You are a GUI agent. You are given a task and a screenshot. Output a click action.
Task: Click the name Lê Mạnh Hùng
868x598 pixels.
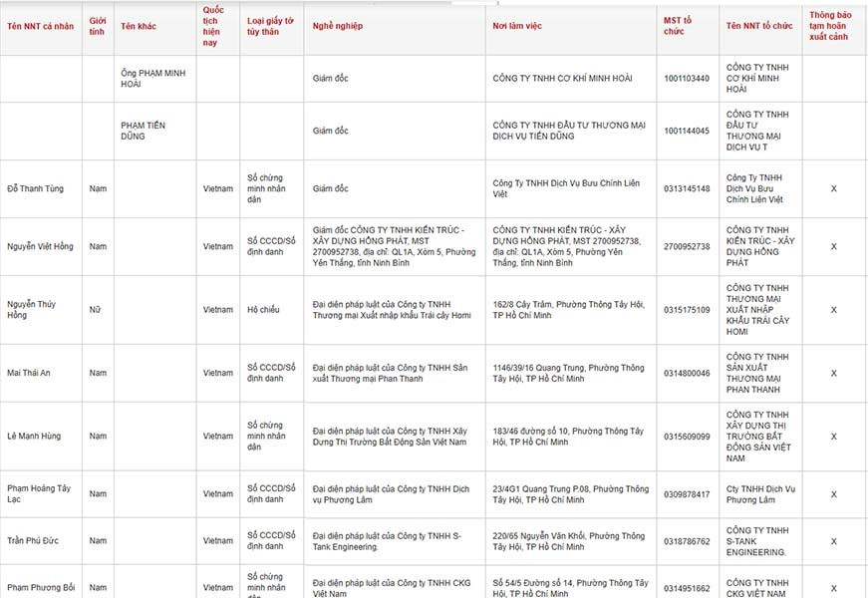34,437
